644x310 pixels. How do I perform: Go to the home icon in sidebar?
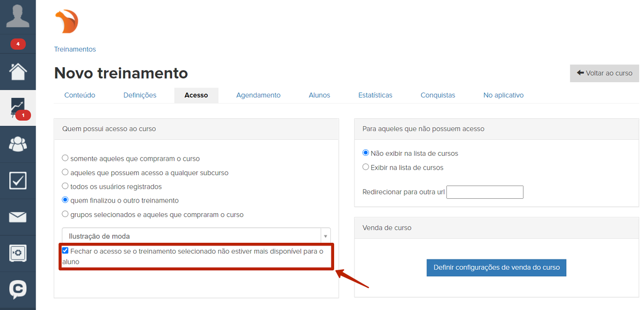[18, 71]
